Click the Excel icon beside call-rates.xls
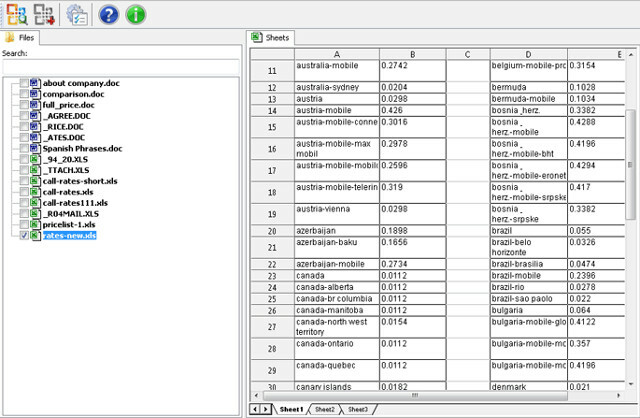 (36, 192)
